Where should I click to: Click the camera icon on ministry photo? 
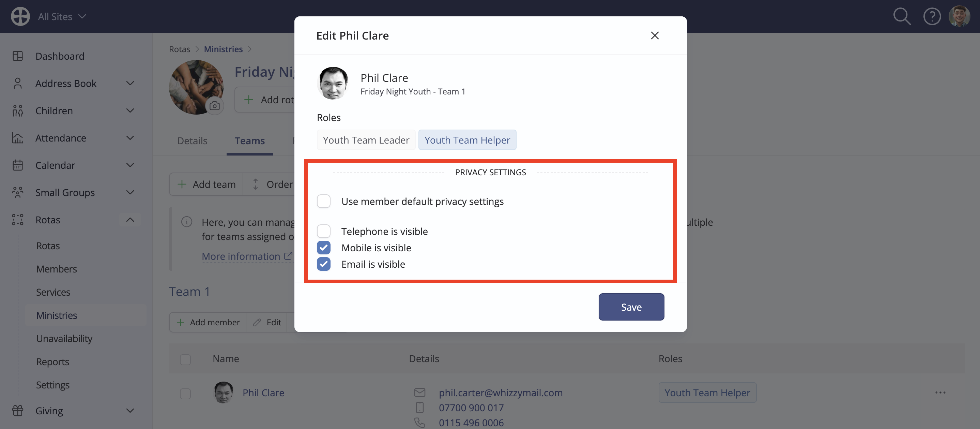coord(215,105)
